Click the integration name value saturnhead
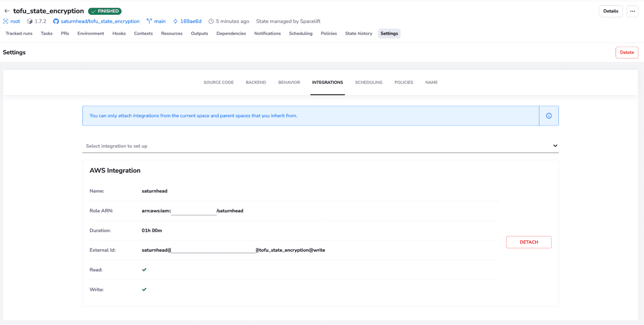 point(155,191)
